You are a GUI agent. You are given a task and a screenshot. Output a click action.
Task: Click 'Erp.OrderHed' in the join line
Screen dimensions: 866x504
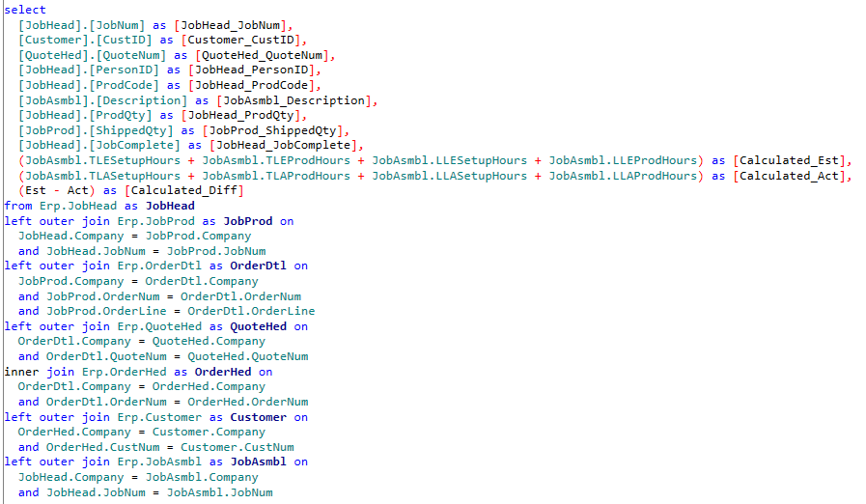pyautogui.click(x=125, y=372)
